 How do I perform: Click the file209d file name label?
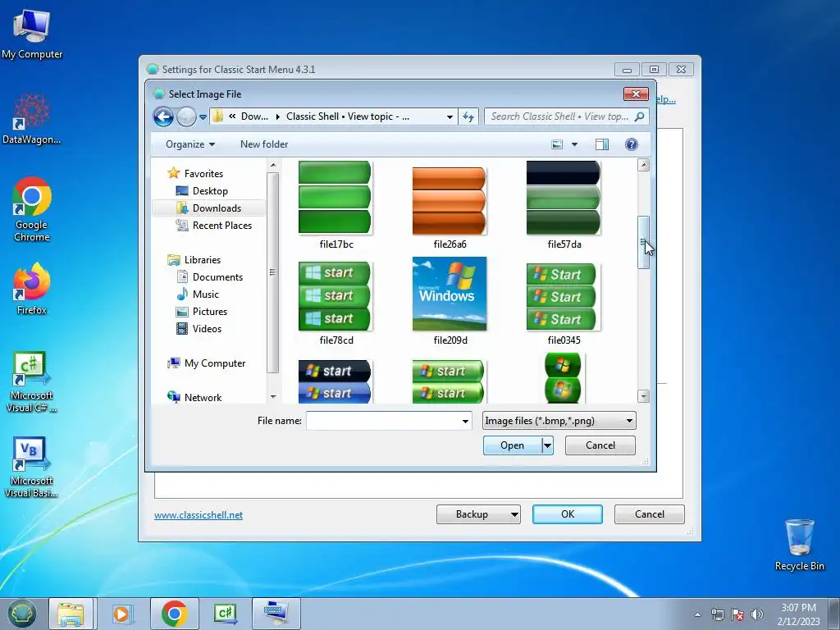[x=450, y=340]
